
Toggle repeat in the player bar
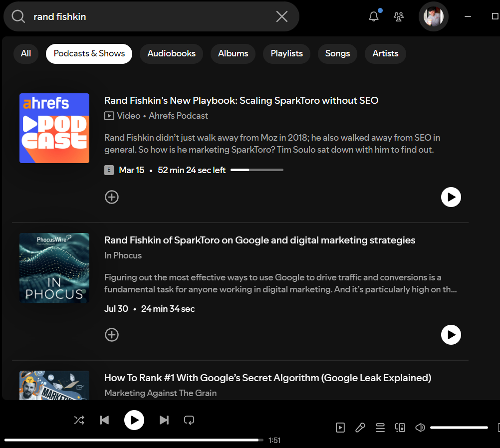click(x=189, y=420)
